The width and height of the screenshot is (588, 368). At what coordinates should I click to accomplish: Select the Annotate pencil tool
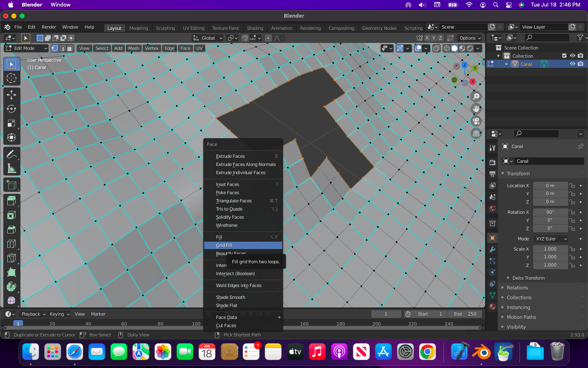point(11,154)
